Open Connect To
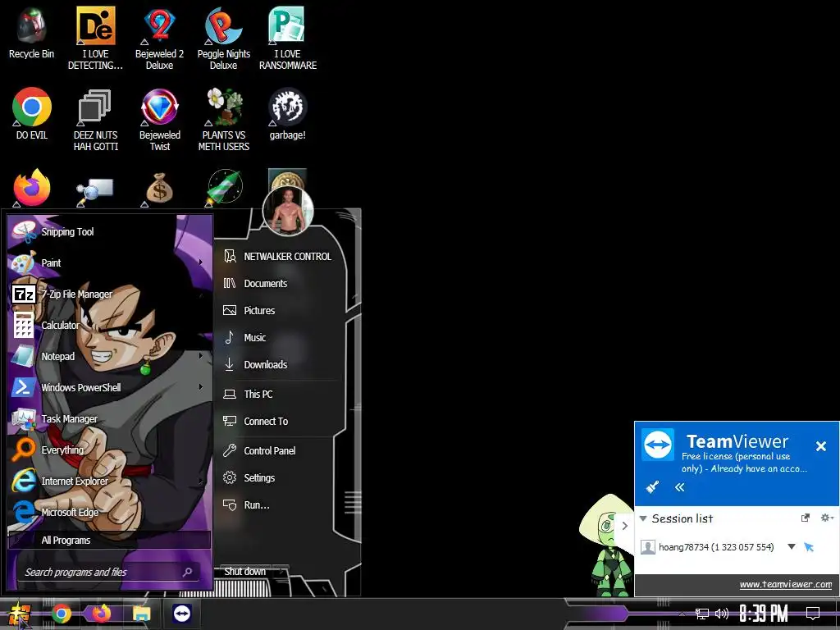Screen dimensions: 840x630 pyautogui.click(x=279, y=422)
